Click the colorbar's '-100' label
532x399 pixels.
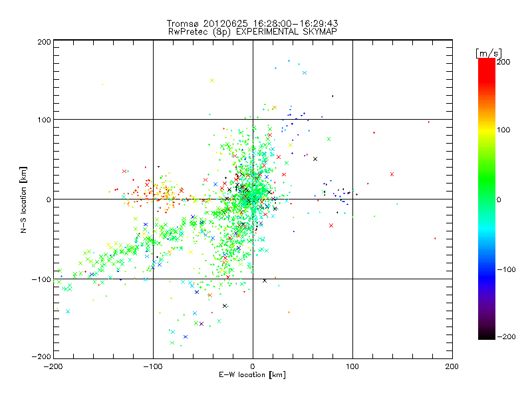click(506, 269)
